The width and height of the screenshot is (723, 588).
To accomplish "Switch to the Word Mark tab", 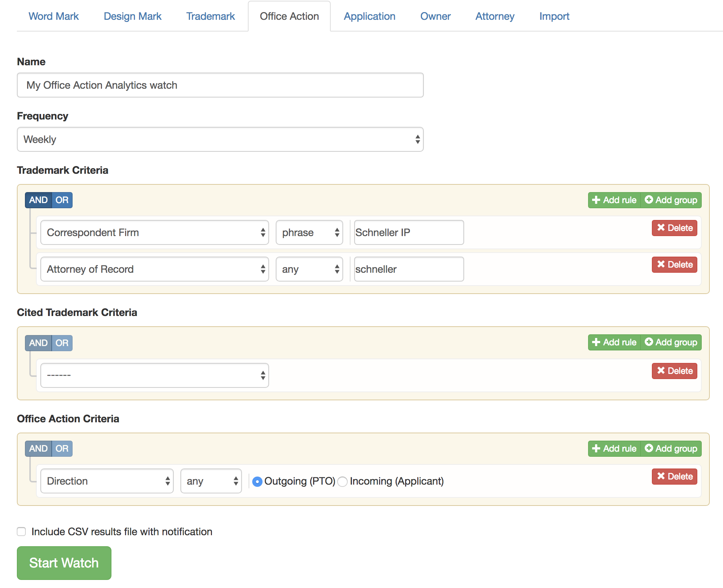I will point(54,16).
